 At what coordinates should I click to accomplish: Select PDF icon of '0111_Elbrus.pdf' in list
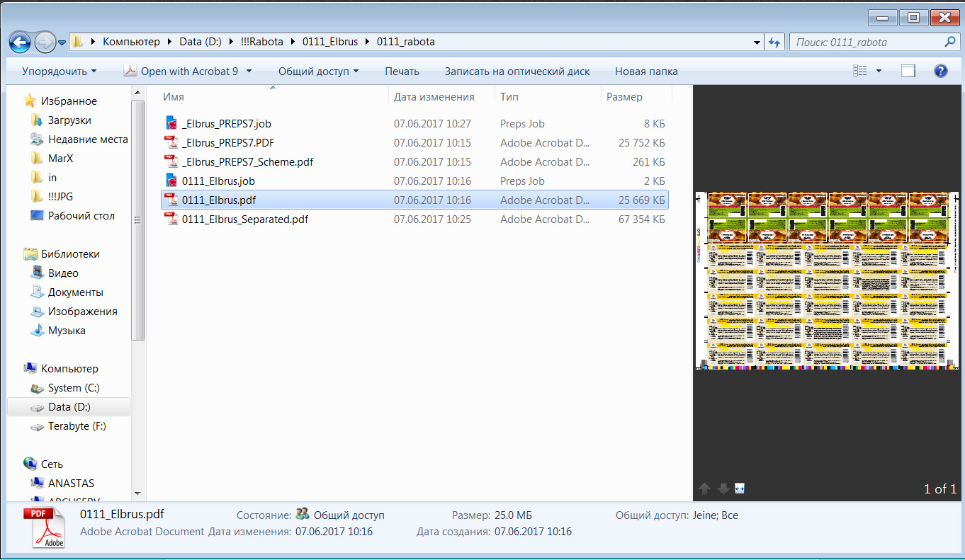click(x=171, y=200)
